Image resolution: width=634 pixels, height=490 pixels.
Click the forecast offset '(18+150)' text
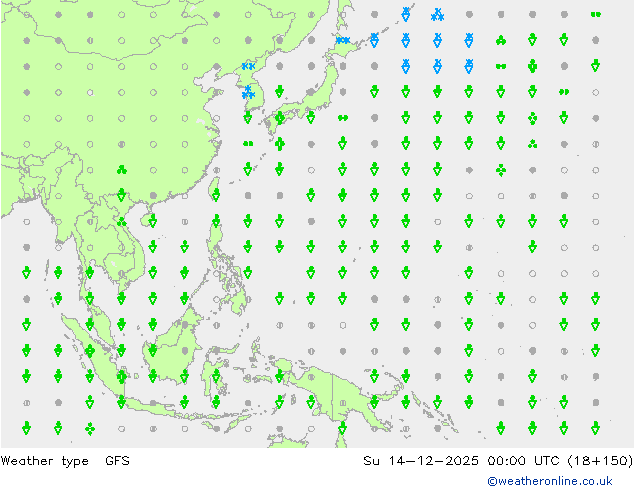(x=600, y=460)
